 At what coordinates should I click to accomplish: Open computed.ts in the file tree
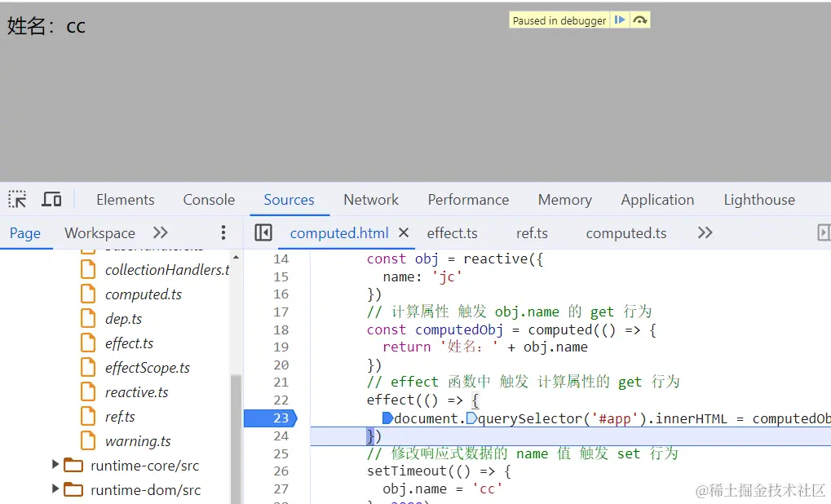click(143, 294)
